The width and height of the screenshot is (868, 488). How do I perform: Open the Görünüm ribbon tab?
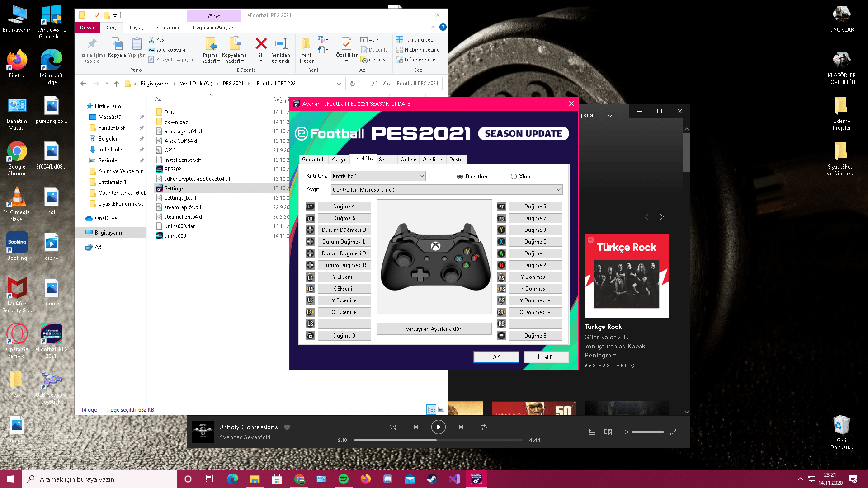coord(168,28)
